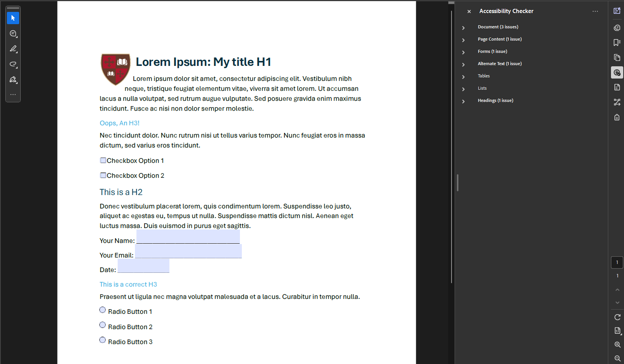Expand the Document (3 issues) category
624x364 pixels.
coord(463,28)
